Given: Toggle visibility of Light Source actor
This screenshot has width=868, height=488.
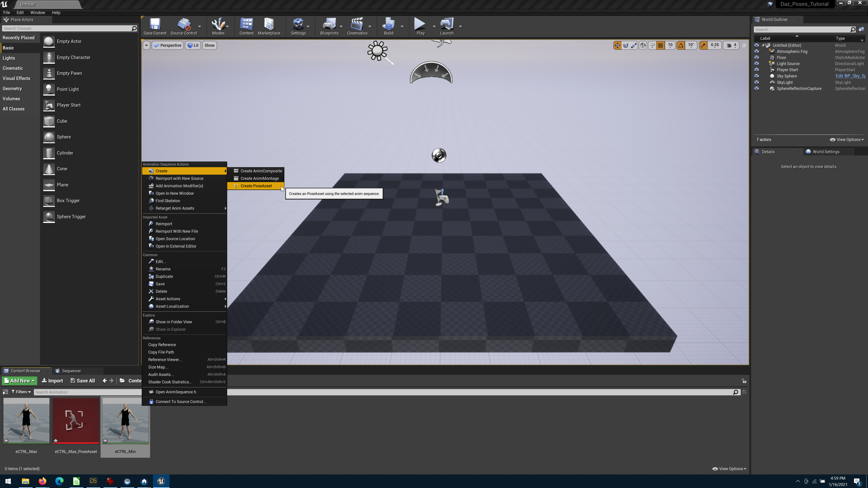Looking at the screenshot, I should tap(757, 64).
